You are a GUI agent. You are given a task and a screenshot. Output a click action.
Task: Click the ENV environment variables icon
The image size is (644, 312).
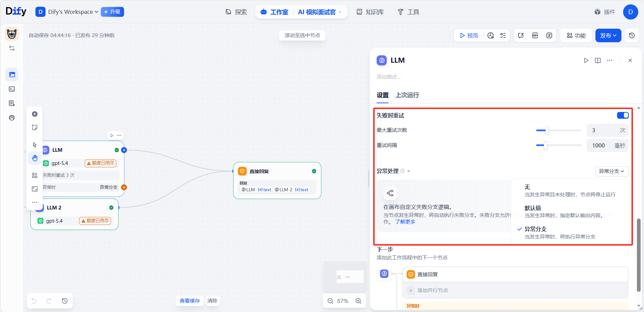tap(535, 35)
